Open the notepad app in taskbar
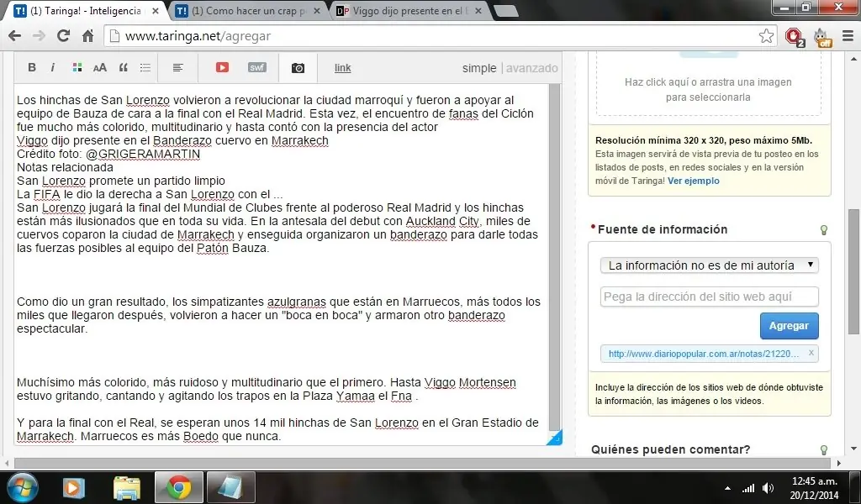 pos(230,487)
